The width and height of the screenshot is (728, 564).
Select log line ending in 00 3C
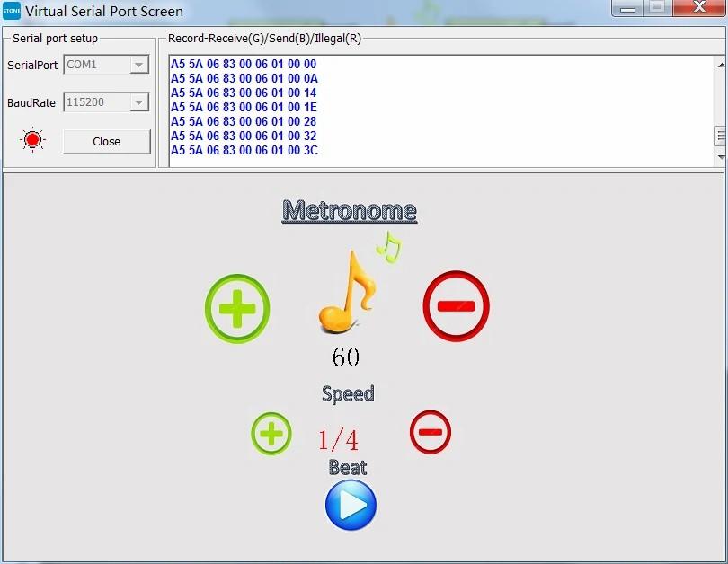pyautogui.click(x=244, y=150)
